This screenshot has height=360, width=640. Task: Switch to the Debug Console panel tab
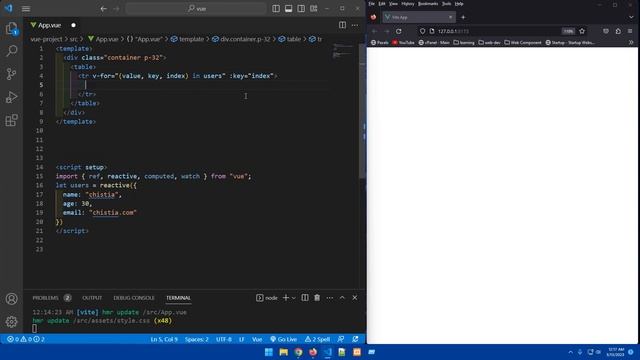coord(134,298)
